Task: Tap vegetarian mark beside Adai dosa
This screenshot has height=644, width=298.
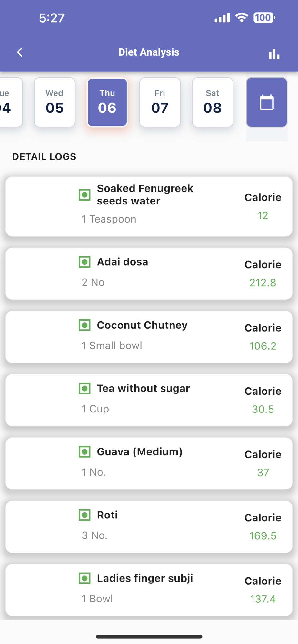Action: [x=85, y=262]
